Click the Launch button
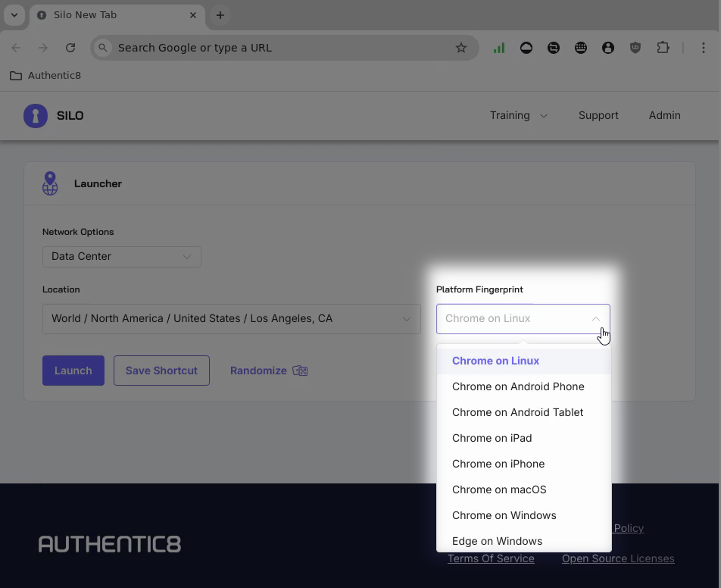This screenshot has width=721, height=588. point(73,371)
